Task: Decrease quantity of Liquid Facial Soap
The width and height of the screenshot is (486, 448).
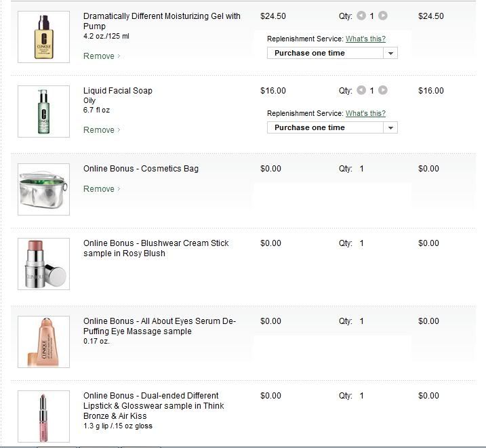Action: click(x=361, y=90)
